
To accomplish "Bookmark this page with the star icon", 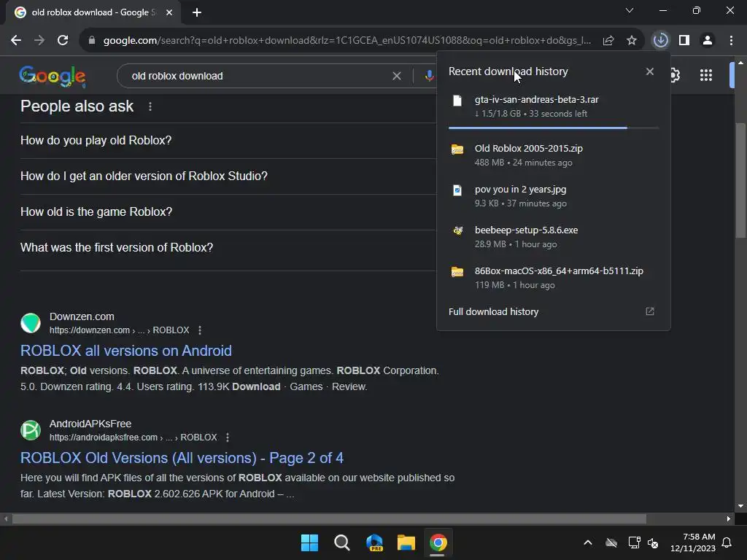I will tap(632, 41).
